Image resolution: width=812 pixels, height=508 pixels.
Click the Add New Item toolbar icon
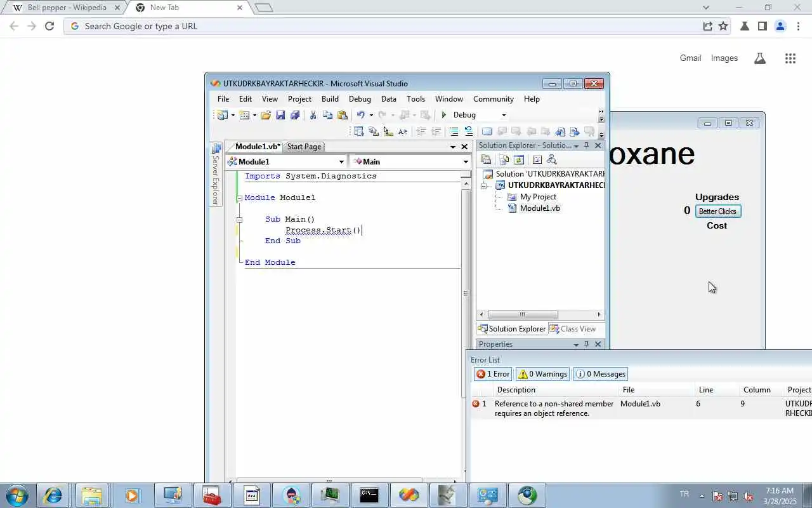click(x=244, y=115)
